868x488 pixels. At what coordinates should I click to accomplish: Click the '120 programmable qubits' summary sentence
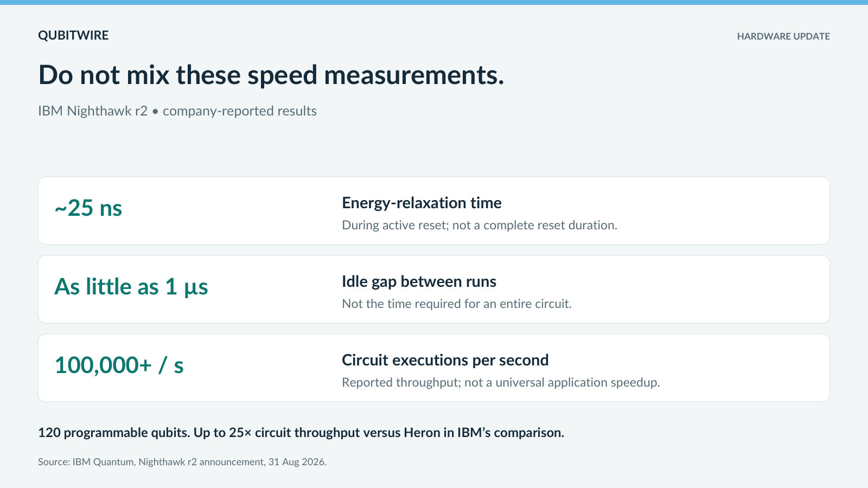pos(301,433)
